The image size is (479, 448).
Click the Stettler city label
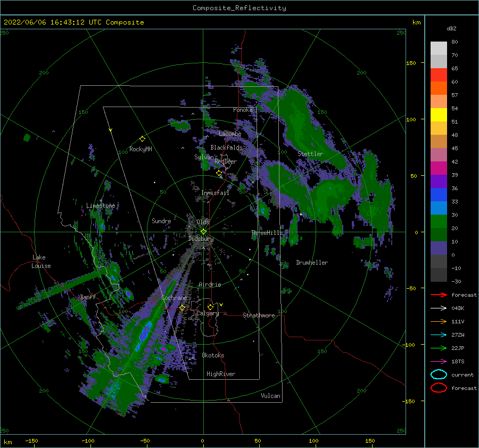[310, 154]
